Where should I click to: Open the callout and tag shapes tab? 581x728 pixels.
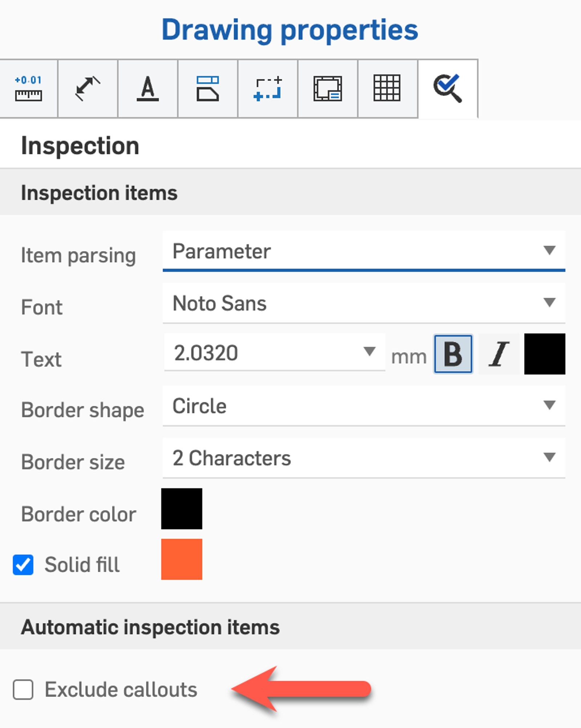tap(207, 89)
